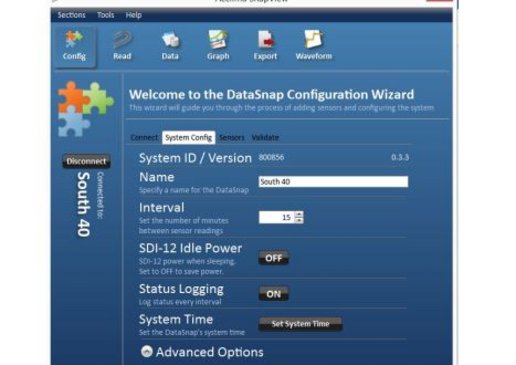Viewport: 516px width, 365px height.
Task: Click the version number 0.3.3
Action: point(400,157)
